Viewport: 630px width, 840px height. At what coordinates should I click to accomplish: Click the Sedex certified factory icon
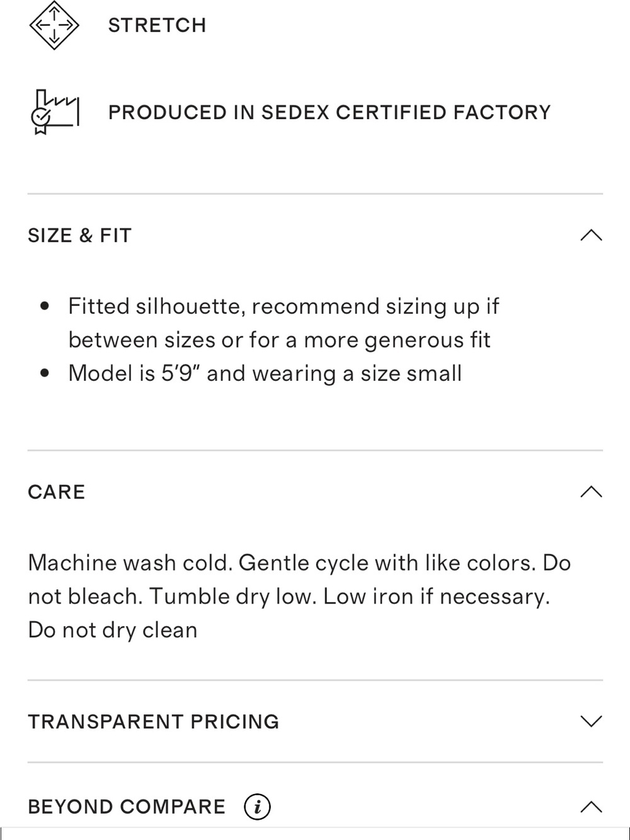tap(55, 112)
